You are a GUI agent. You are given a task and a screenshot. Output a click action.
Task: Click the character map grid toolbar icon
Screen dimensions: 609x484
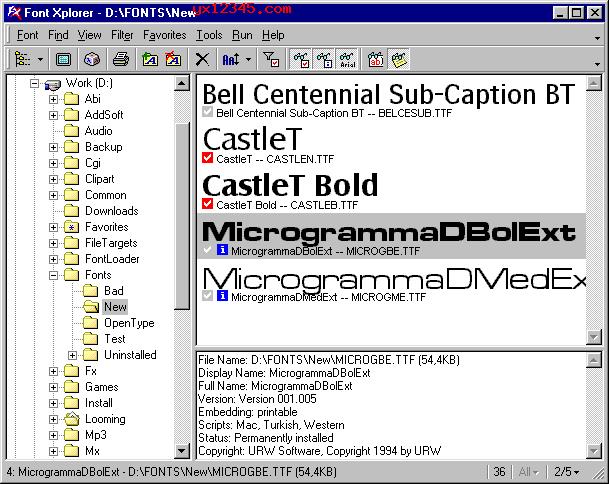63,60
